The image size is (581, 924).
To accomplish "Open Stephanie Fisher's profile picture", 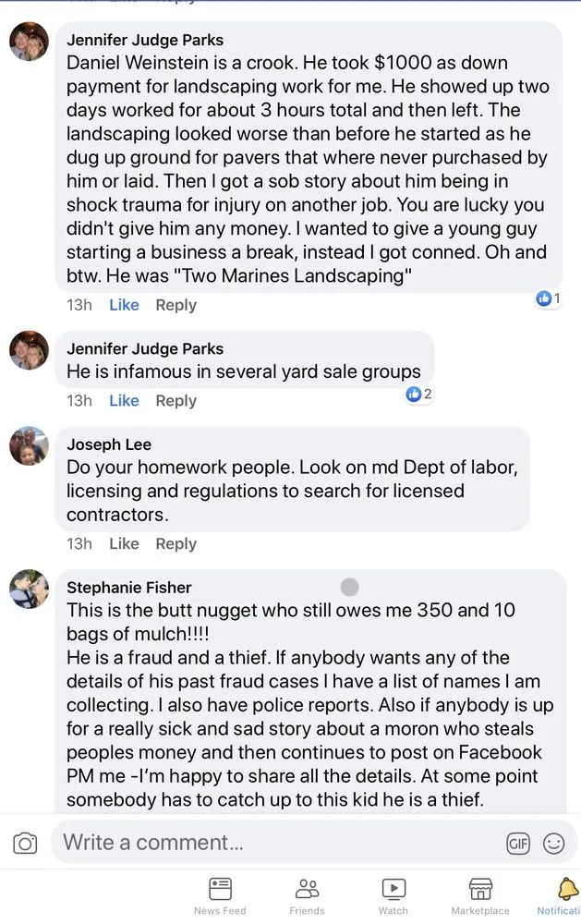I will pos(29,589).
